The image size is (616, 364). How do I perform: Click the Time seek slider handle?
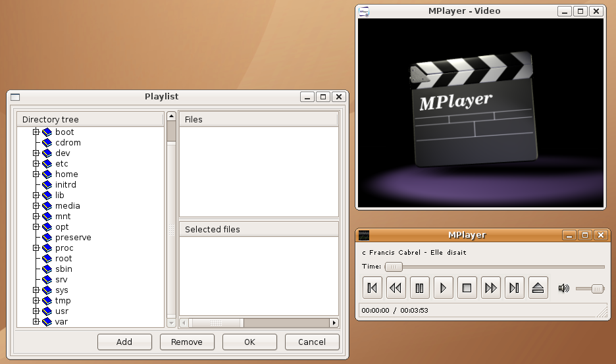(394, 267)
